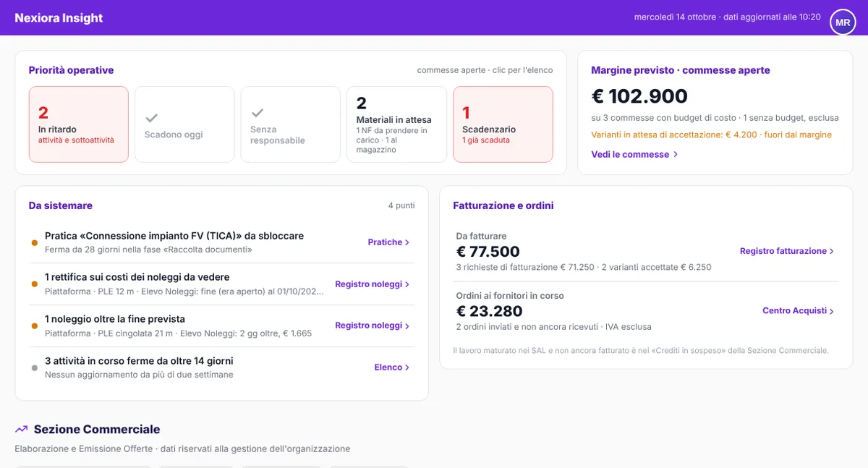The width and height of the screenshot is (868, 468).
Task: Click checkmark icon in 'Senza responsabile' card
Action: [258, 113]
